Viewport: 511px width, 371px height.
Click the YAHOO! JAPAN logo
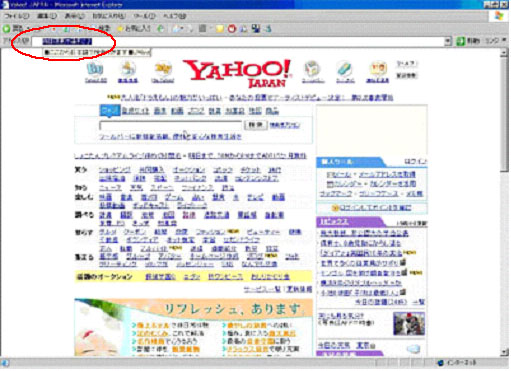click(237, 73)
